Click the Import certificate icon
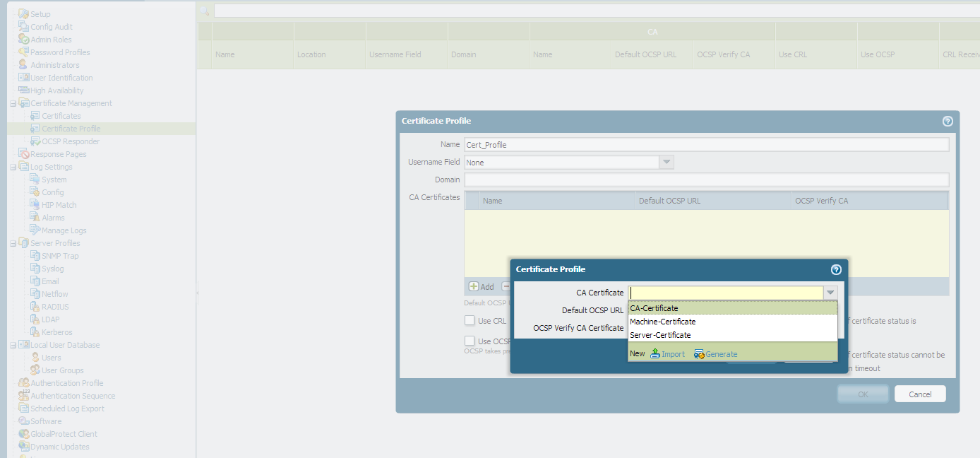 click(x=655, y=354)
